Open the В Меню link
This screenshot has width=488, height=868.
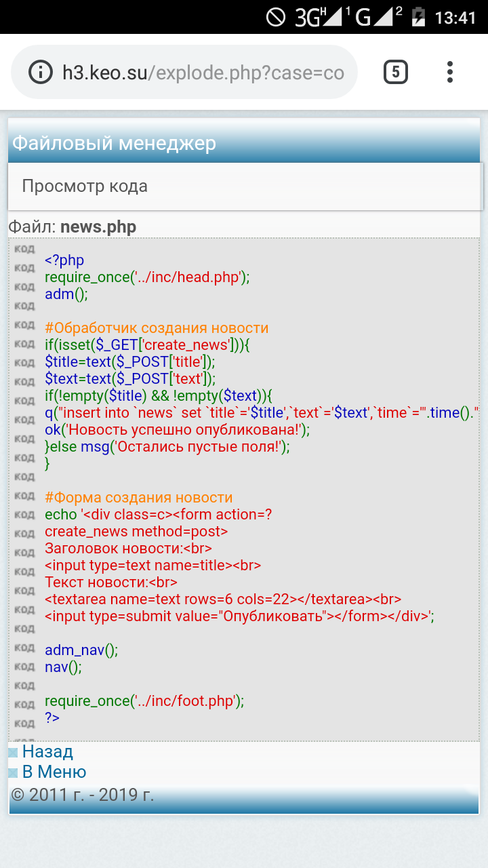tap(54, 772)
